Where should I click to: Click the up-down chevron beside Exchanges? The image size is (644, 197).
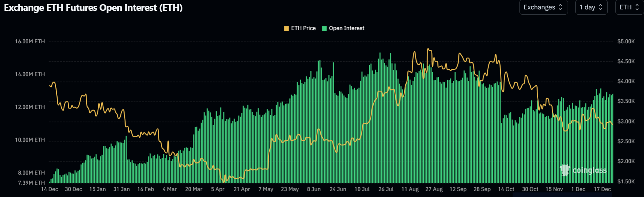pyautogui.click(x=561, y=7)
